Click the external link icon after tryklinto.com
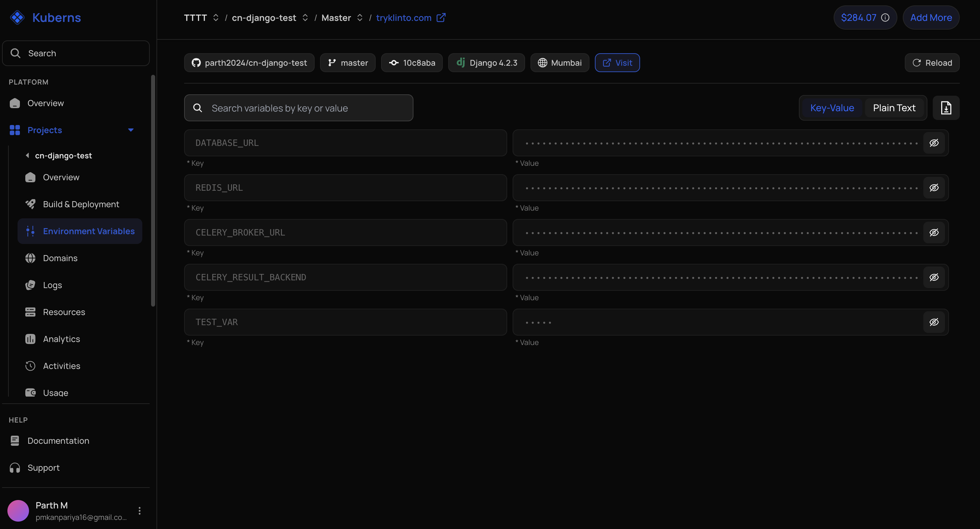980x529 pixels. tap(441, 18)
